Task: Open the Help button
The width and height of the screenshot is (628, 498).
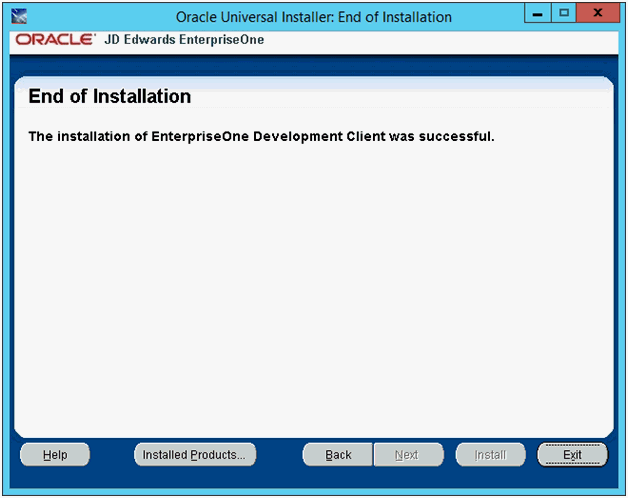Action: [x=55, y=455]
